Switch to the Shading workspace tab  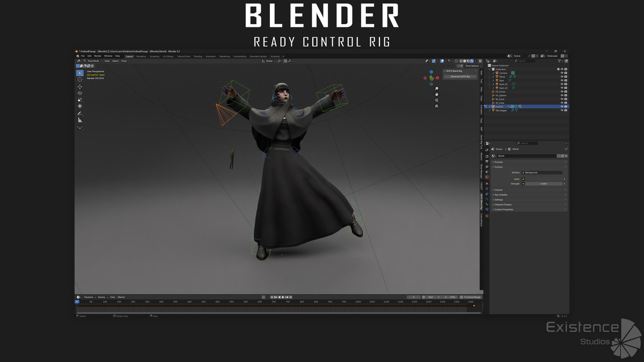[x=198, y=56]
